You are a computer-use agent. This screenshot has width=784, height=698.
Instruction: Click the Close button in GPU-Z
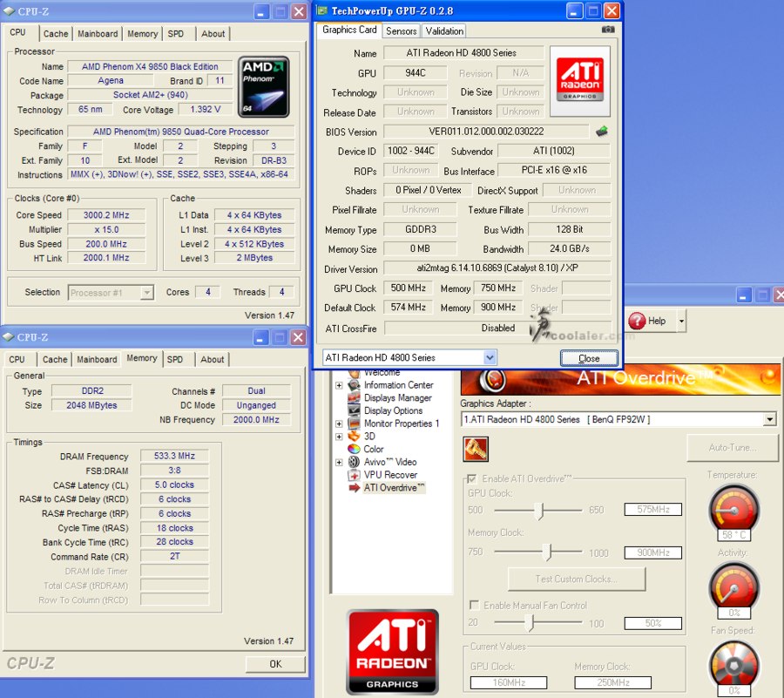[x=589, y=358]
